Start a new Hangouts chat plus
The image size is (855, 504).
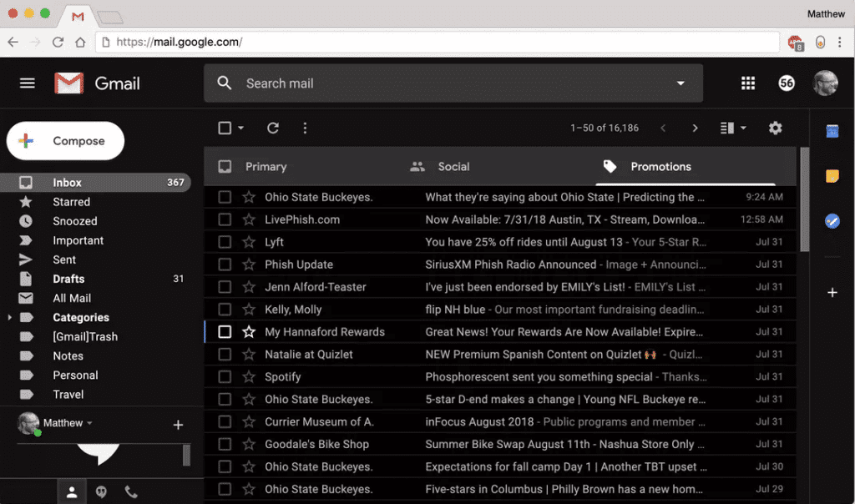point(178,425)
